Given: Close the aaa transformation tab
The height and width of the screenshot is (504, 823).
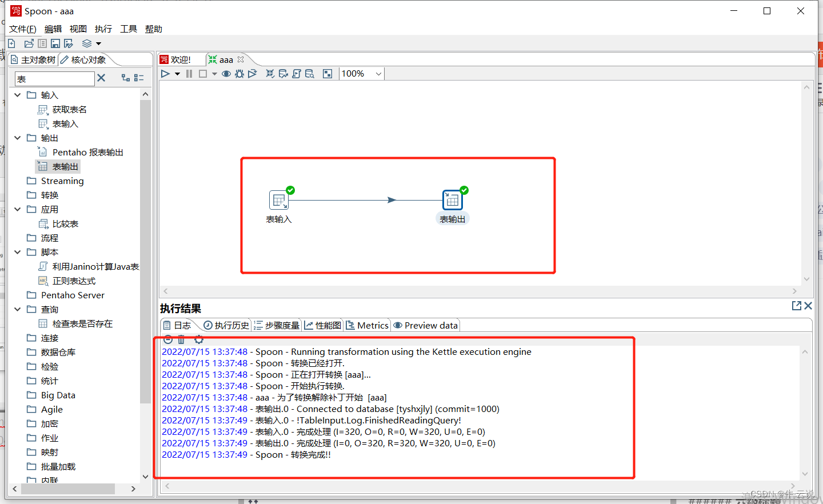Looking at the screenshot, I should [x=241, y=59].
